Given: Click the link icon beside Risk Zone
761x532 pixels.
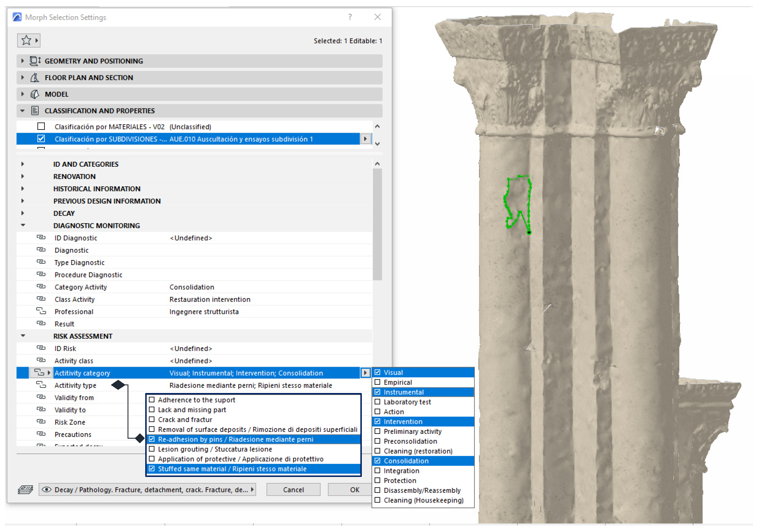Looking at the screenshot, I should tap(41, 421).
